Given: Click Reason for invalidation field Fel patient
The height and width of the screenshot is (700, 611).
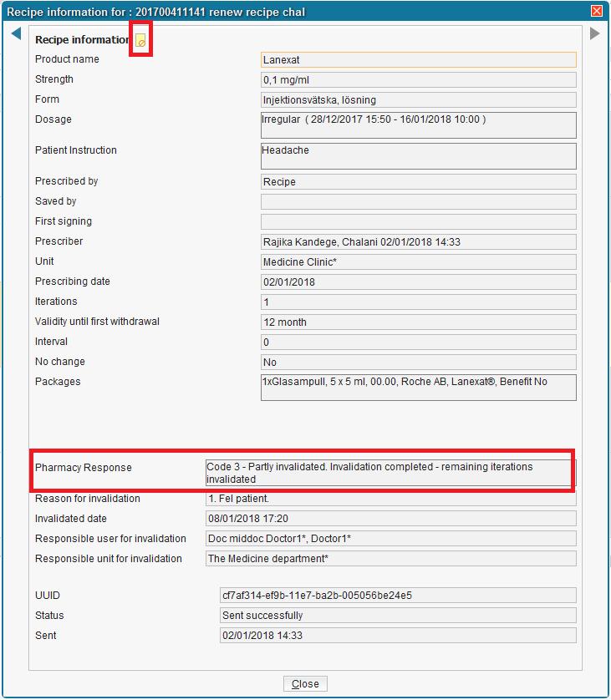Looking at the screenshot, I should 391,498.
